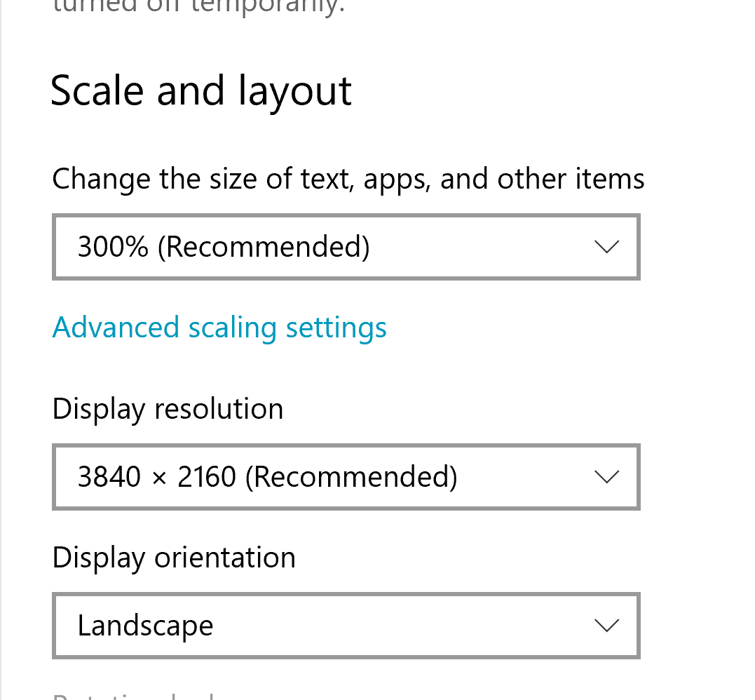Click the Display resolution label

tap(168, 410)
